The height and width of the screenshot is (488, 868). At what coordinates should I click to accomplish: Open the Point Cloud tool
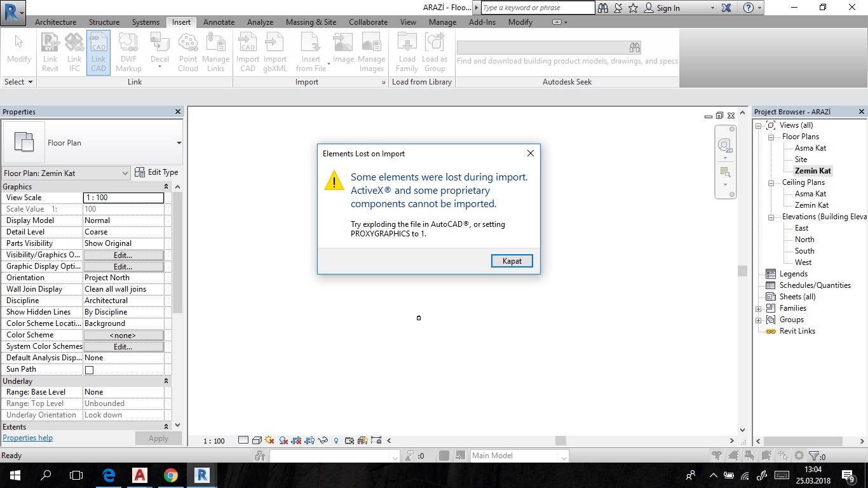click(188, 52)
